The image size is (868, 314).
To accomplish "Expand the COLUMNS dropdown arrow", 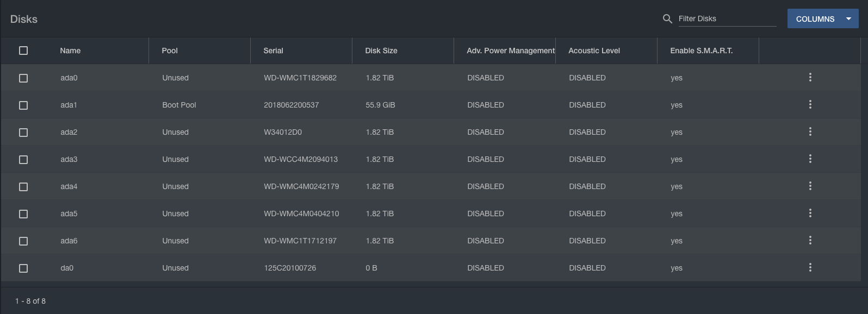I will click(848, 19).
